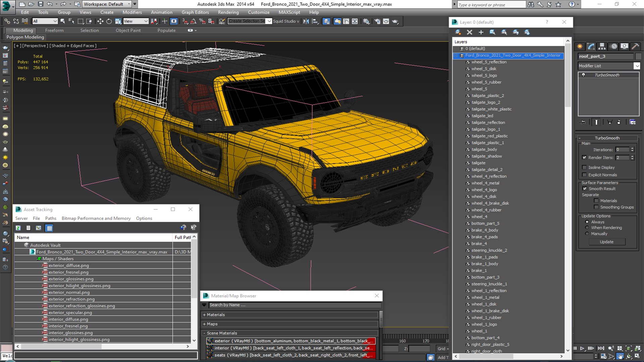Select the When Rendering radio button

coord(587,228)
